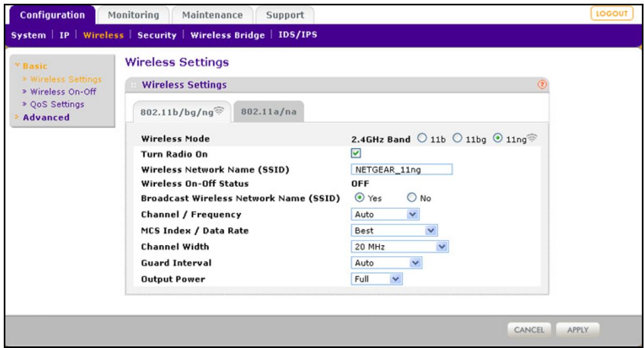Switch to the Support tab
The width and height of the screenshot is (644, 348).
pyautogui.click(x=285, y=15)
